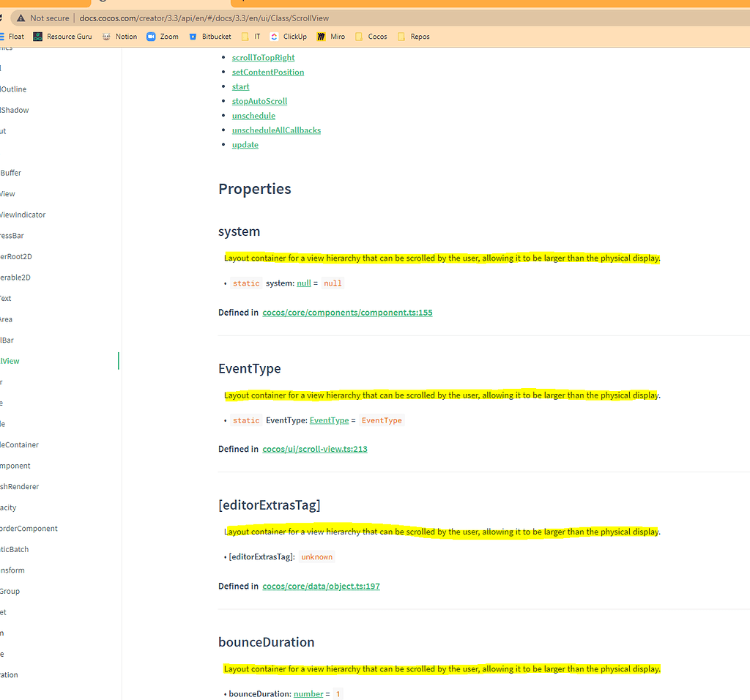This screenshot has width=750, height=700.
Task: Click the EventType property heading
Action: click(x=250, y=368)
